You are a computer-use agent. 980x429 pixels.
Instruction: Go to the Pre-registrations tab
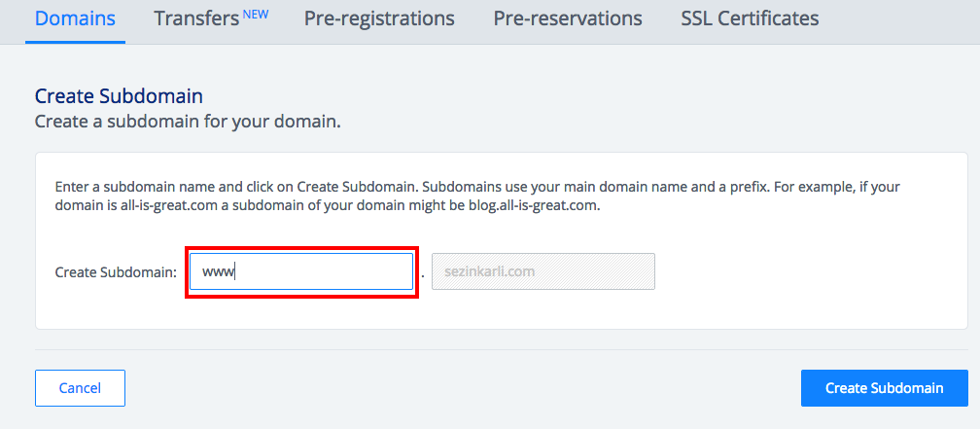[379, 18]
